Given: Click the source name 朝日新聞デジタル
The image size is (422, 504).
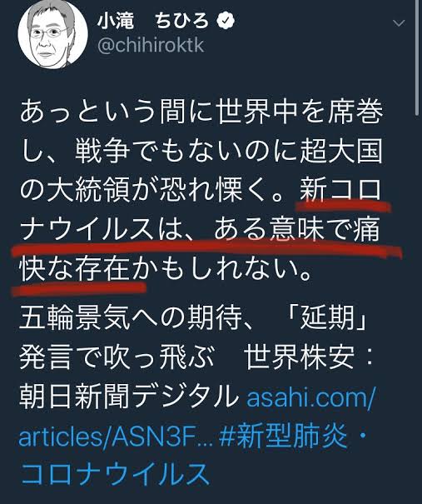Looking at the screenshot, I should click(x=128, y=397).
